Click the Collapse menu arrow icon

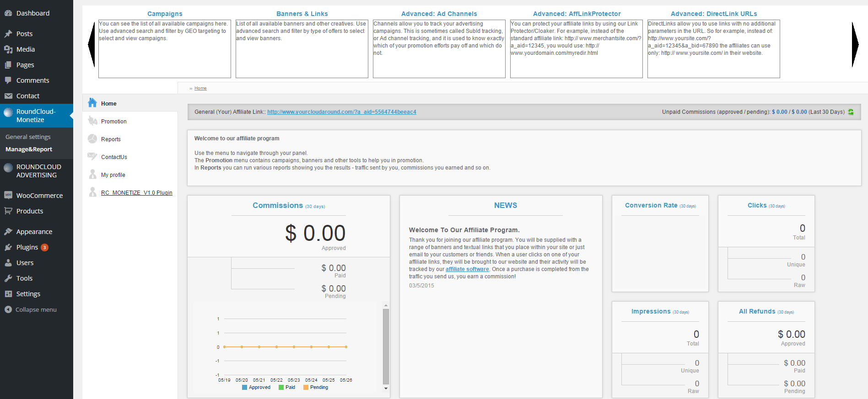(x=8, y=309)
